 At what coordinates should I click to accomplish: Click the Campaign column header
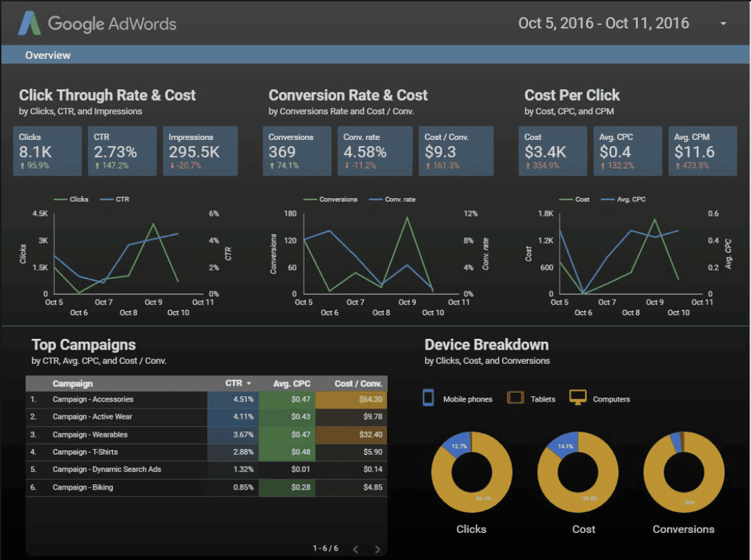point(73,383)
